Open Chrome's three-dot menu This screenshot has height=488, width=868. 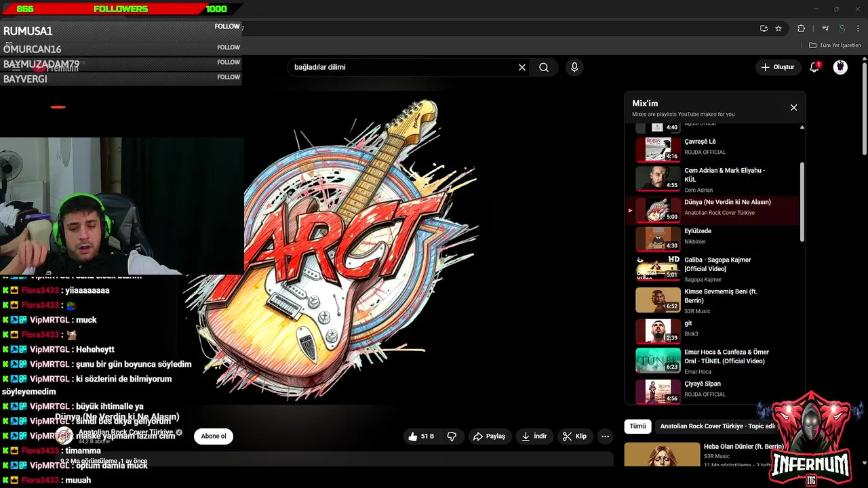click(x=859, y=28)
